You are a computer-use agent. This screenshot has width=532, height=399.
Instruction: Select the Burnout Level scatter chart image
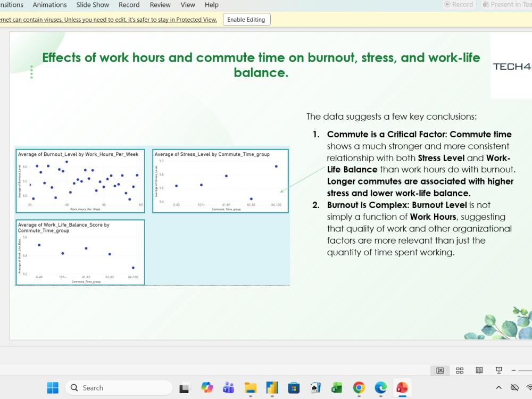click(x=80, y=181)
